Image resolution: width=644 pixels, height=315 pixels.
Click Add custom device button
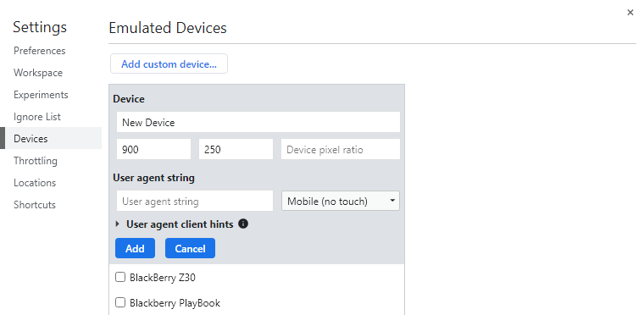pyautogui.click(x=169, y=64)
